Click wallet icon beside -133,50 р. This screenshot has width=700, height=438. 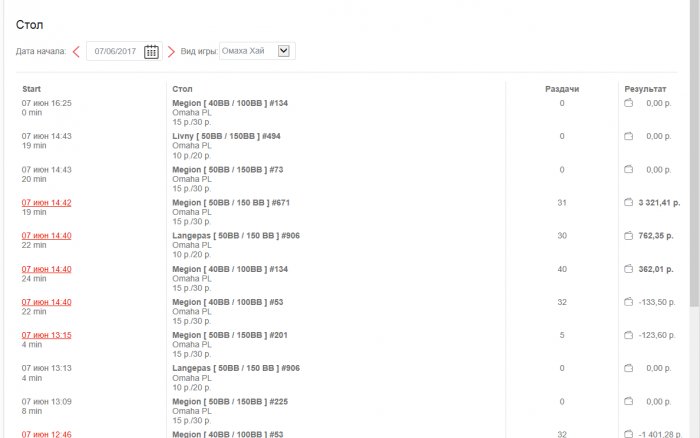click(629, 302)
